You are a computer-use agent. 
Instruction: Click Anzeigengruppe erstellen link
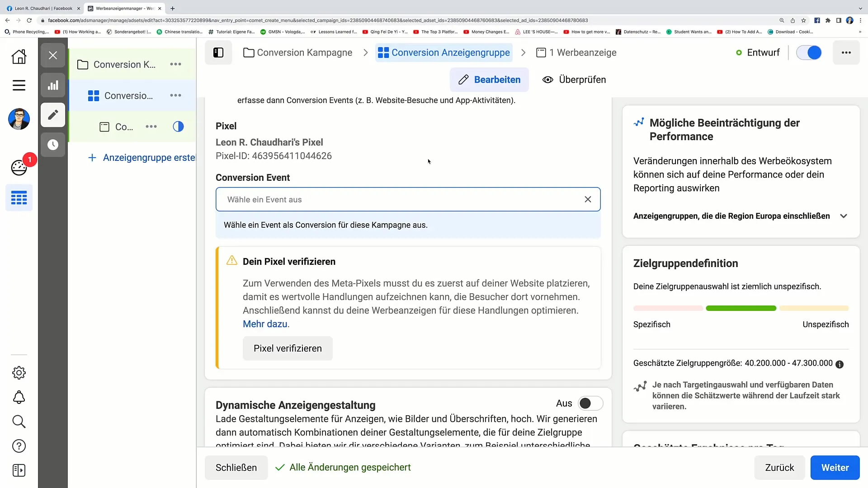[x=142, y=157]
